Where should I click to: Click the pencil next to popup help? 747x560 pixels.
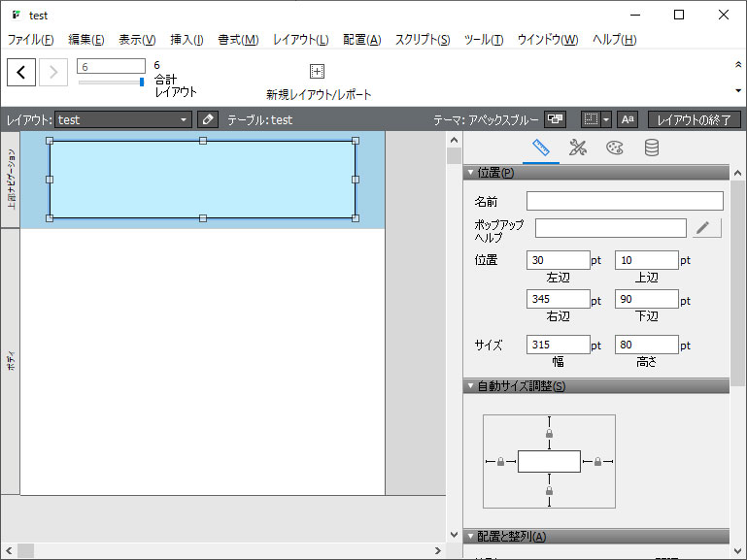pos(706,228)
